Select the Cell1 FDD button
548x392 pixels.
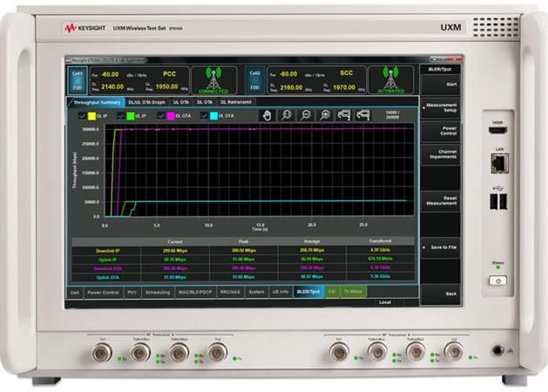[x=78, y=80]
